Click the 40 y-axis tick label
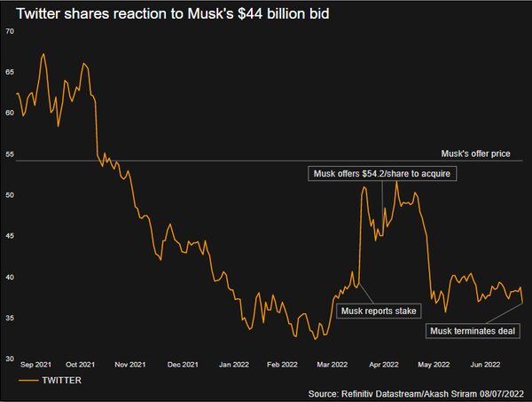This screenshot has width=532, height=402. pos(10,277)
